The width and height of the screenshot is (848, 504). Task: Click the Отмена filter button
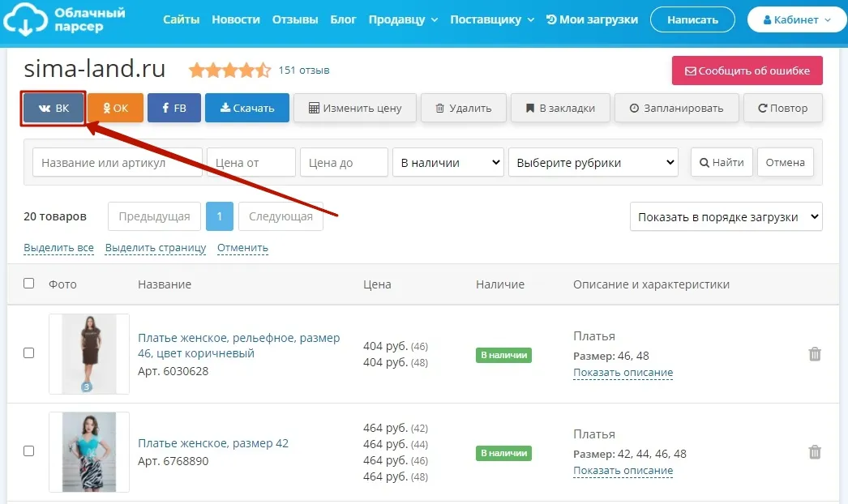tap(786, 162)
